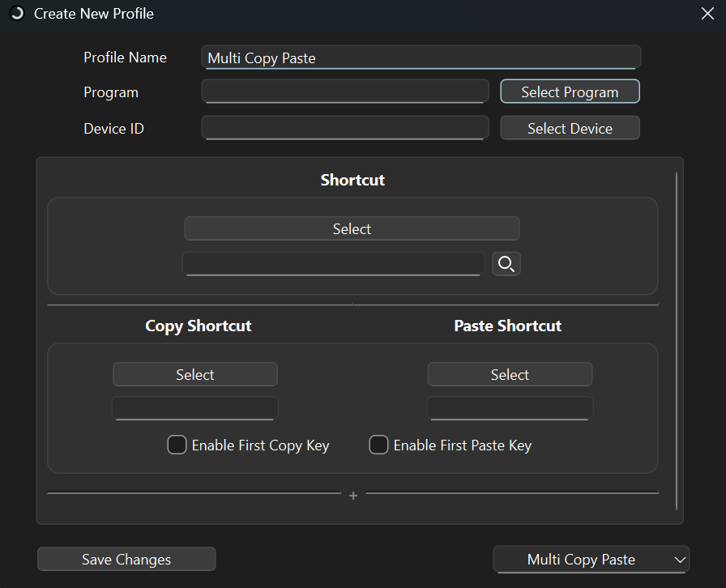Click the Select Device button
726x588 pixels.
click(570, 128)
